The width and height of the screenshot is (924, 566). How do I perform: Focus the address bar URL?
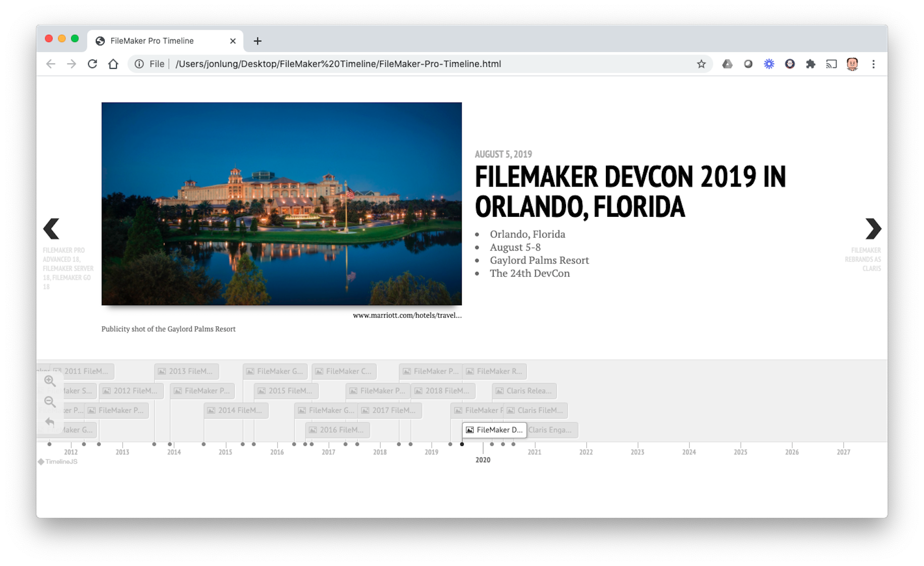338,64
